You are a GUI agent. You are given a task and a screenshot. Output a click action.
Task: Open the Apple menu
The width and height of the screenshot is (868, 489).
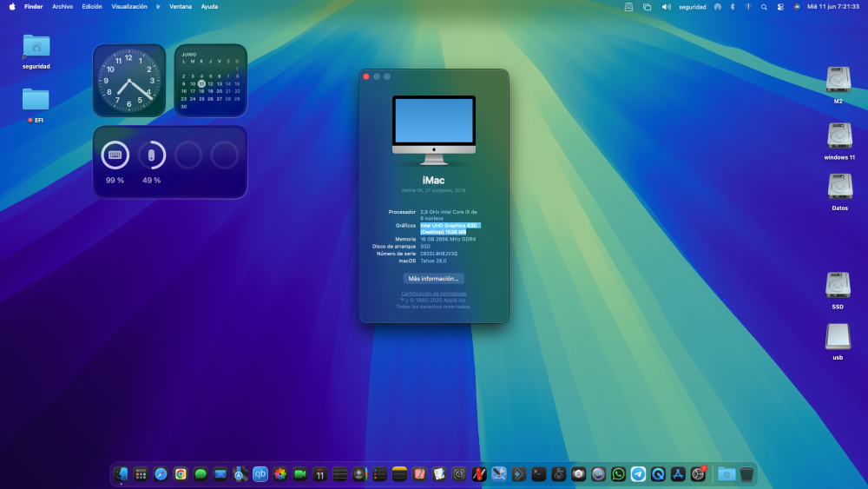pos(12,7)
